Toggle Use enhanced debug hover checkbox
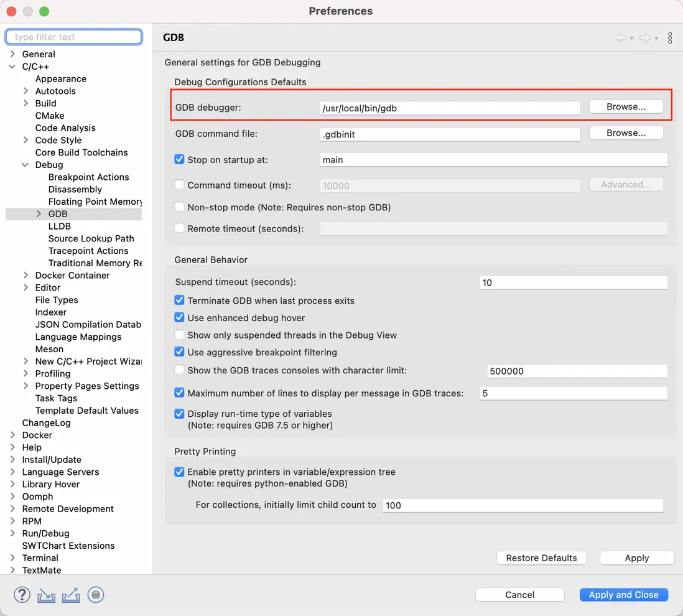This screenshot has width=683, height=616. pyautogui.click(x=180, y=317)
